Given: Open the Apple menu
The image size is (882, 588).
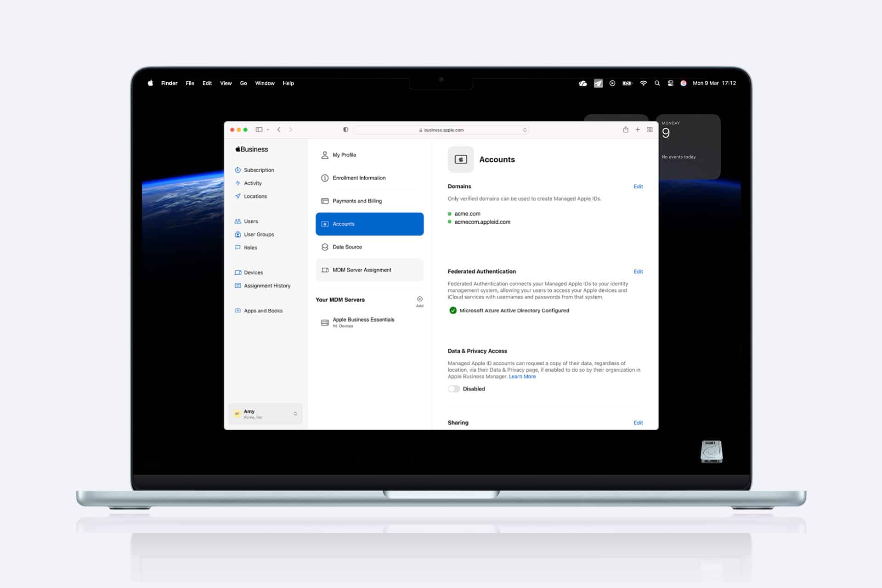Looking at the screenshot, I should pyautogui.click(x=150, y=83).
